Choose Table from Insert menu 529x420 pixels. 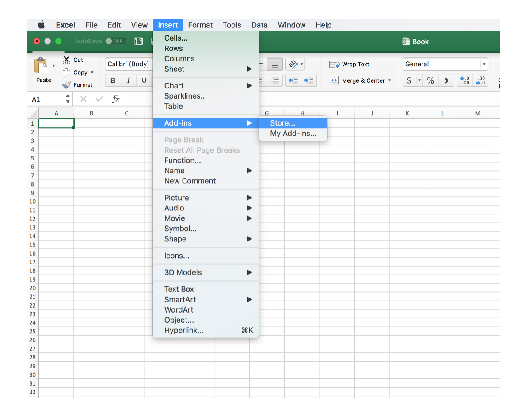(x=206, y=107)
